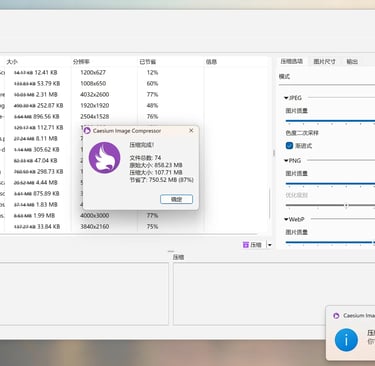Click the blue info icon in notification toast

click(346, 340)
